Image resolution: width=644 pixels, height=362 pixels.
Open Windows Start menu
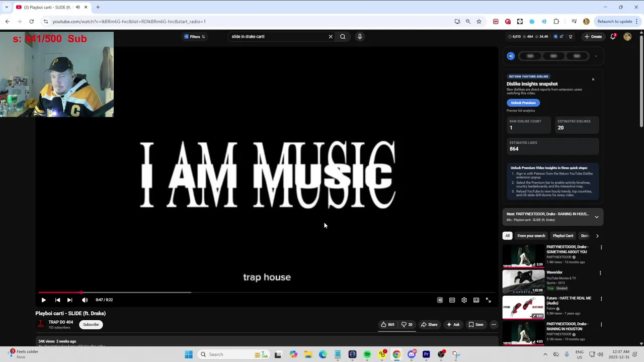[189, 354]
